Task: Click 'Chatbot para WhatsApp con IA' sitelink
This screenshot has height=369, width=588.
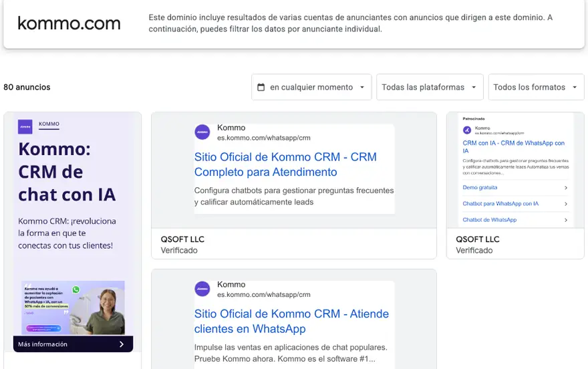Action: click(500, 204)
